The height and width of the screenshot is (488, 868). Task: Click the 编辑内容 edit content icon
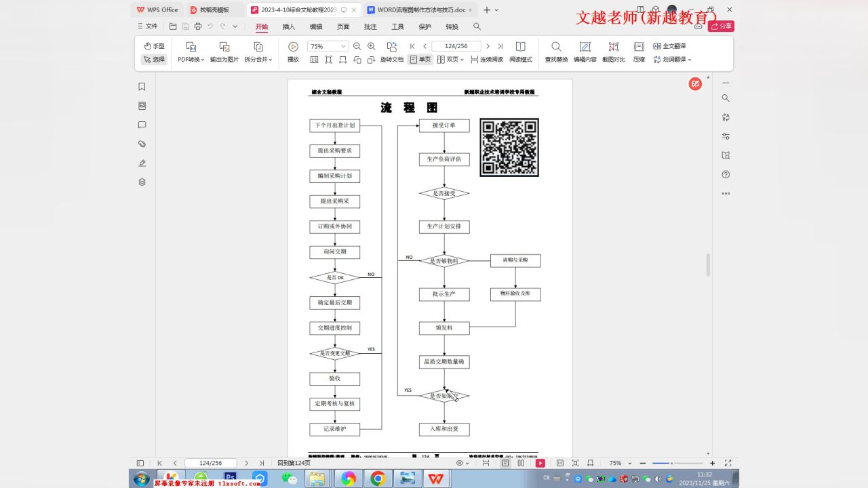click(x=585, y=52)
